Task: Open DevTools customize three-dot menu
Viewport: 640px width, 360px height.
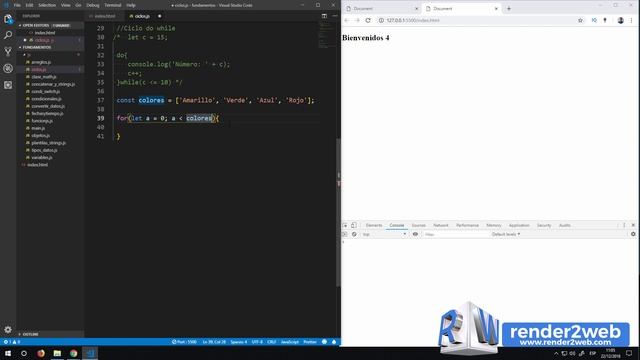Action: click(x=624, y=225)
